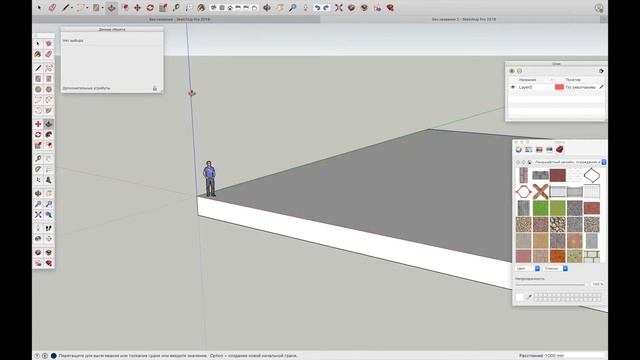Select the Scale tool in top toolbar

163,7
